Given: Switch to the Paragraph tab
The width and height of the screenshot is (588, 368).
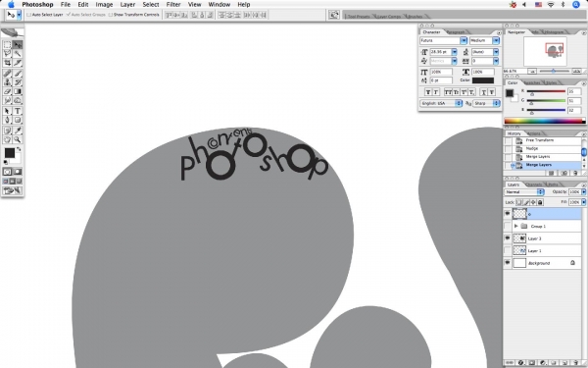Looking at the screenshot, I should pyautogui.click(x=456, y=32).
